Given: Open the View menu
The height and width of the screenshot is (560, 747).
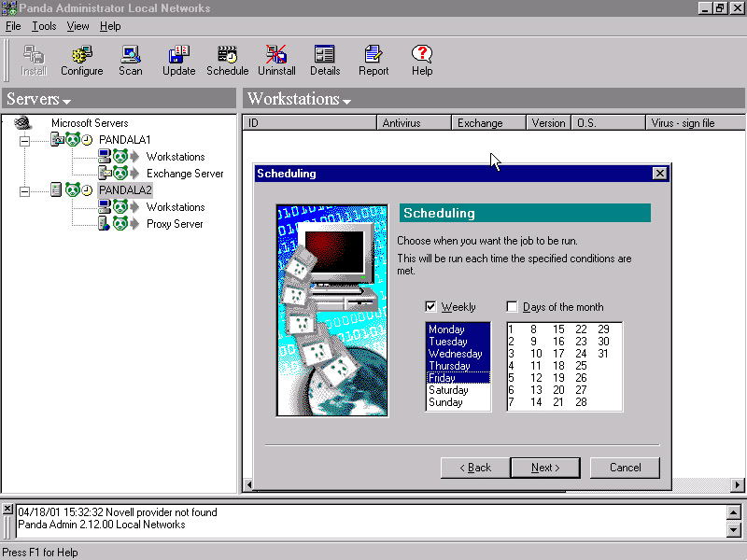Looking at the screenshot, I should click(x=78, y=26).
